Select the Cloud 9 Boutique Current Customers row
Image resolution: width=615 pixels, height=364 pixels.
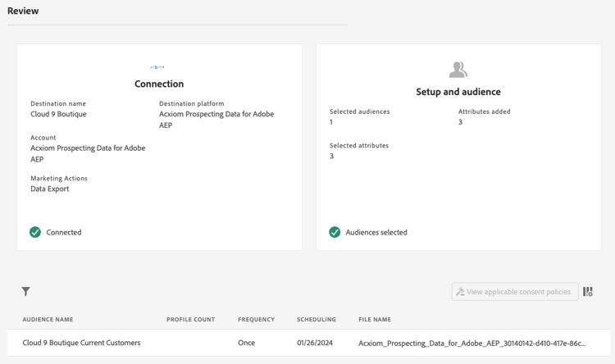[x=81, y=343]
